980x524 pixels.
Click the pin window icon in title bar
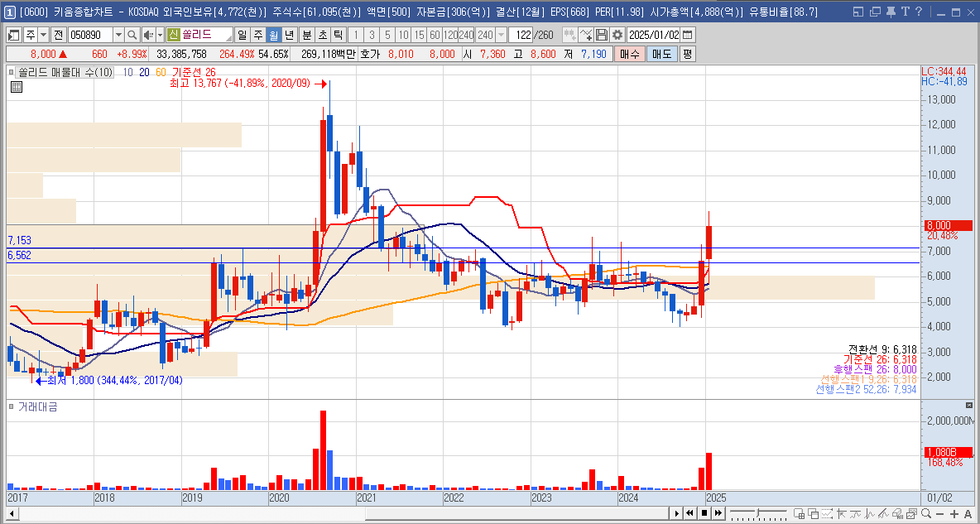click(890, 12)
